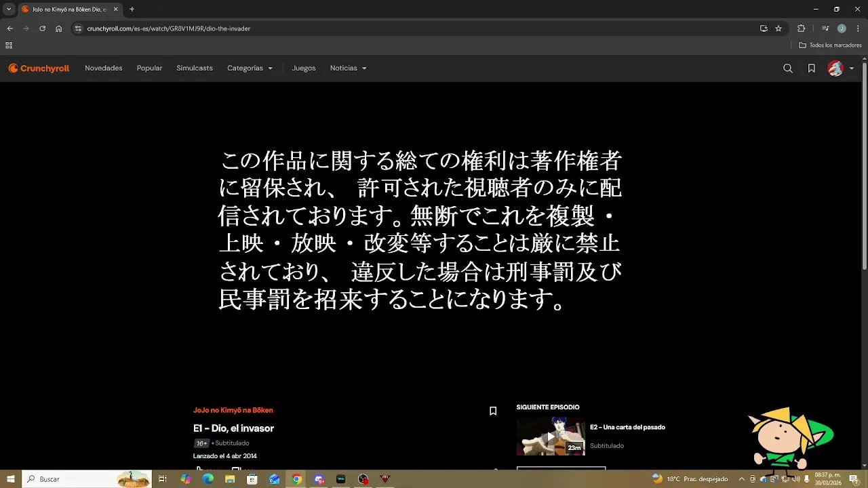
Task: Reload the Crunchyroll page
Action: click(42, 28)
